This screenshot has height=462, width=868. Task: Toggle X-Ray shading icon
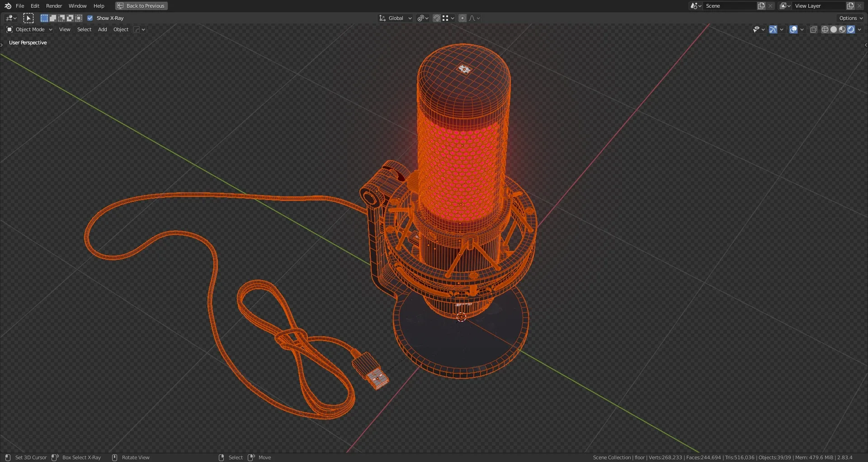(x=813, y=29)
